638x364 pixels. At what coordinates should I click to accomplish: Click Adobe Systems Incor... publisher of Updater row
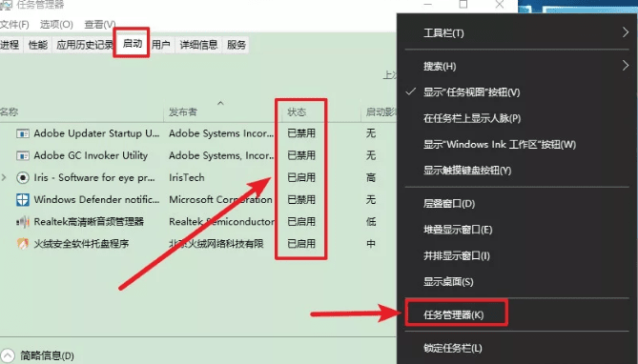221,133
